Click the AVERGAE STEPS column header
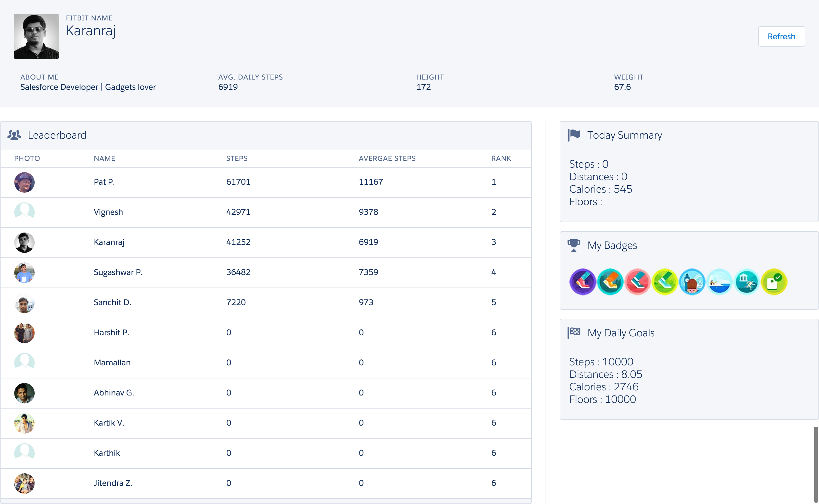 tap(387, 158)
